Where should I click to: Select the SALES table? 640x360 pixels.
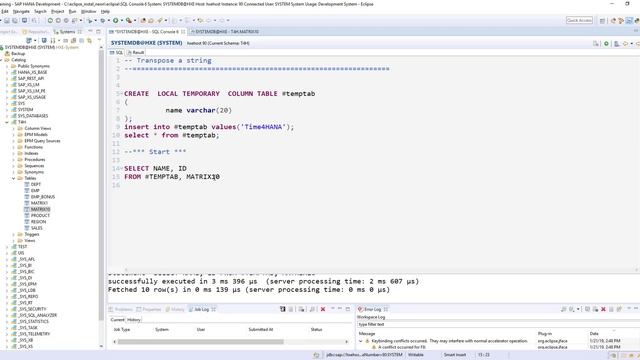click(36, 228)
